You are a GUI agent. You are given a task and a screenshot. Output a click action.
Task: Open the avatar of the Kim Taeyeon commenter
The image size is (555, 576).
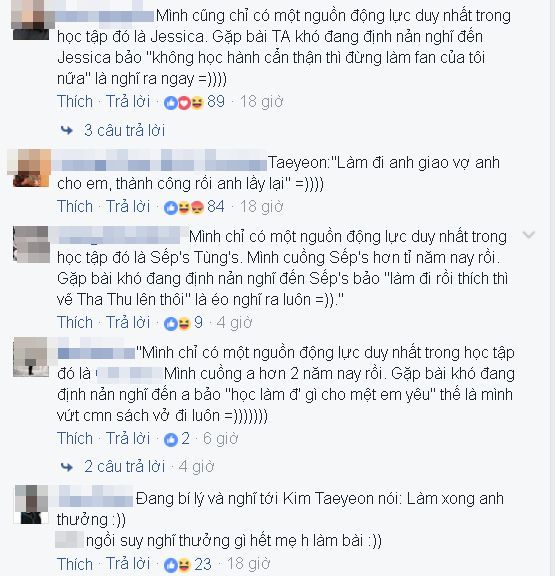point(31,504)
